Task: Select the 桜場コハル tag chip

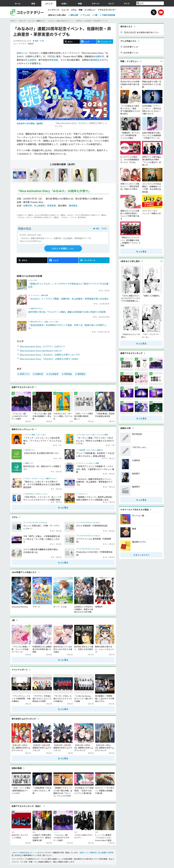Action: click(x=24, y=374)
